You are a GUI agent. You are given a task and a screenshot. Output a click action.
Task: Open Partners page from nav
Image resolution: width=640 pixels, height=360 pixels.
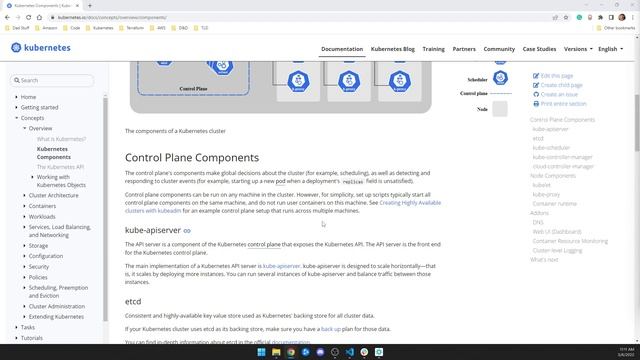pos(464,49)
